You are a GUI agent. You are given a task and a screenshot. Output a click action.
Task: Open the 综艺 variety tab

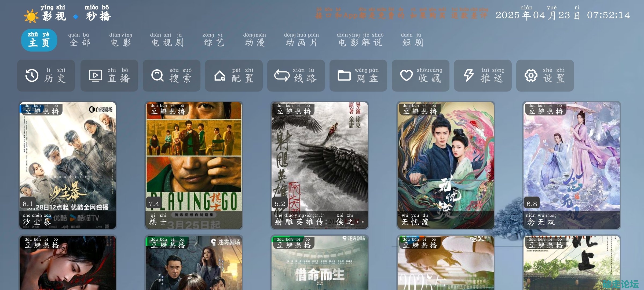[x=214, y=40]
